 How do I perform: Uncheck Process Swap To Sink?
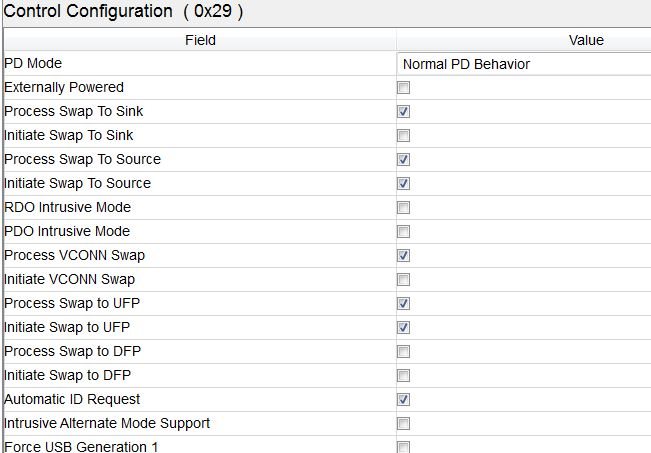click(404, 112)
